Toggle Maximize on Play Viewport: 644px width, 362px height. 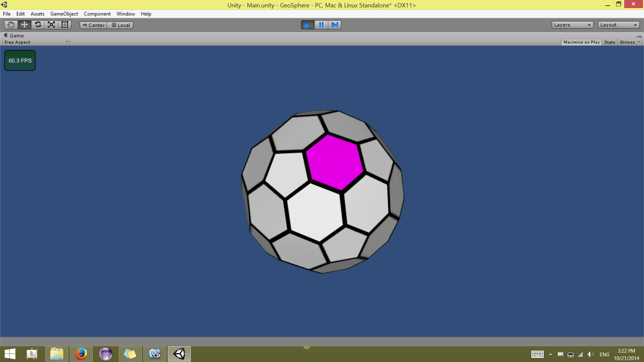coord(581,42)
